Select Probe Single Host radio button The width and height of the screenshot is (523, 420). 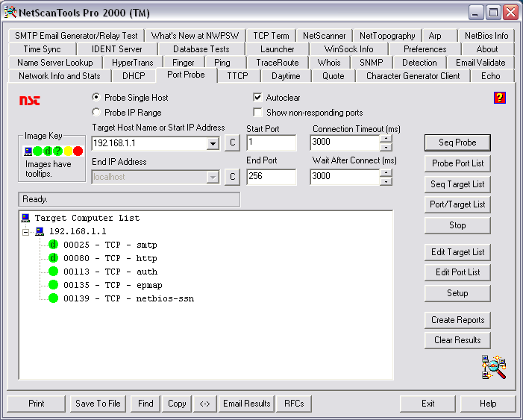[x=96, y=97]
